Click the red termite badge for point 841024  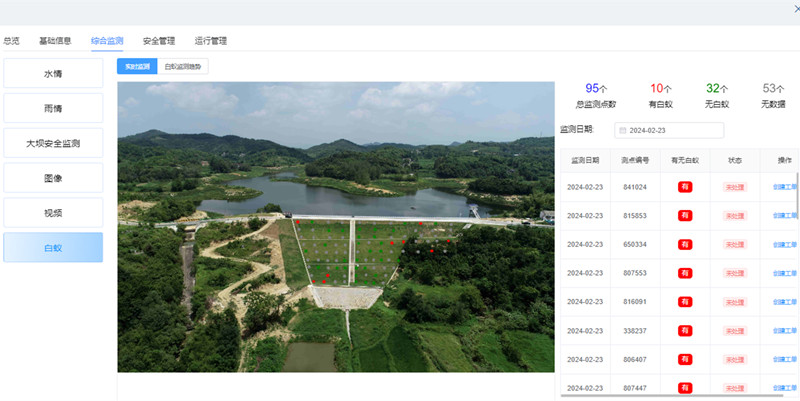coord(685,187)
